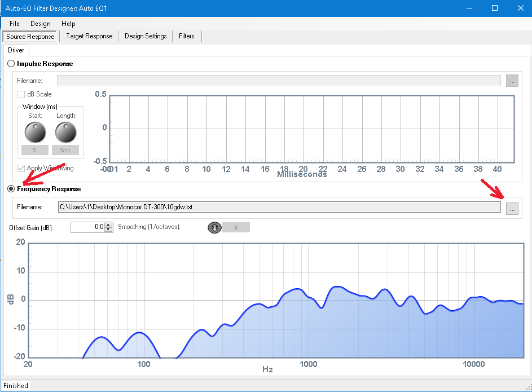Increase Offset Gain with the up arrow

(108, 224)
